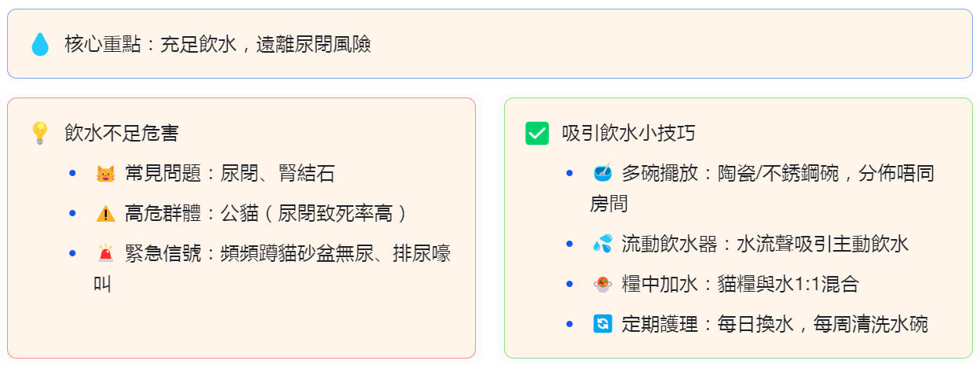Click the 多碗擺放 tip text

(777, 173)
